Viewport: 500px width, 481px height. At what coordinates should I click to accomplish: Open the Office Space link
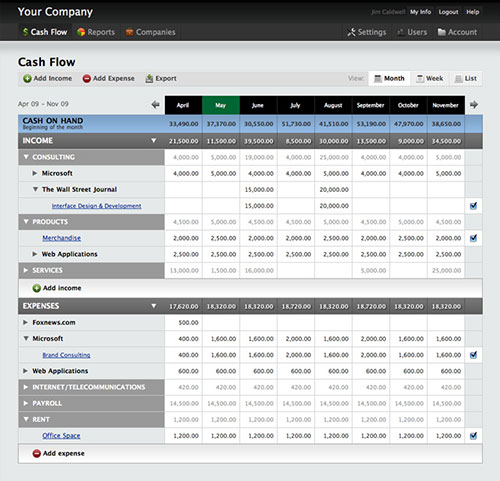61,436
